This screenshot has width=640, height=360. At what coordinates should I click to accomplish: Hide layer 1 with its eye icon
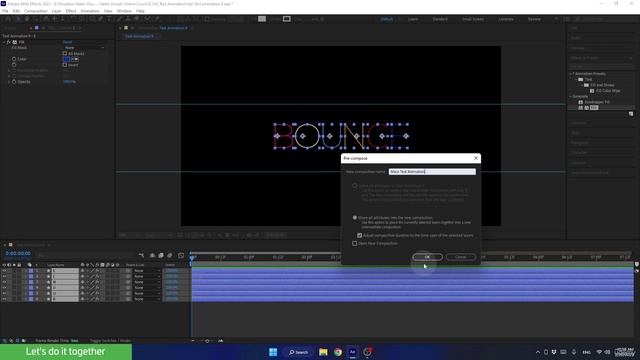tap(4, 271)
